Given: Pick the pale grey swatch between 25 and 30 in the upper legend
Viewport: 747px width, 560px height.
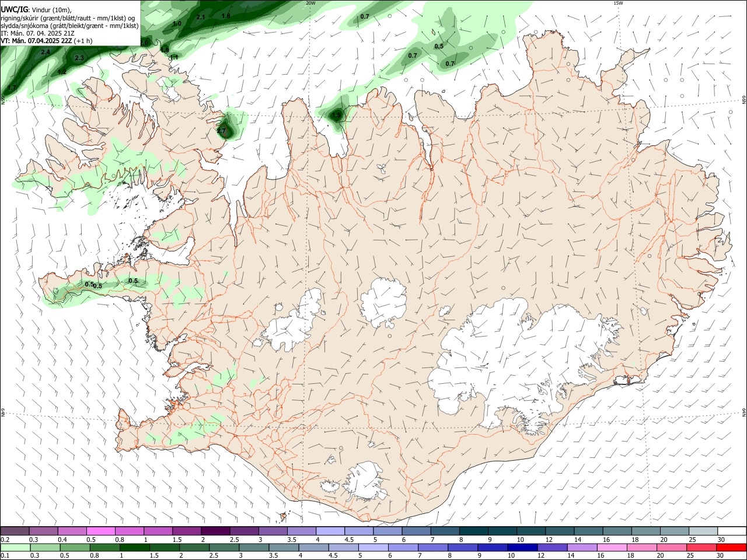Looking at the screenshot, I should 703,531.
